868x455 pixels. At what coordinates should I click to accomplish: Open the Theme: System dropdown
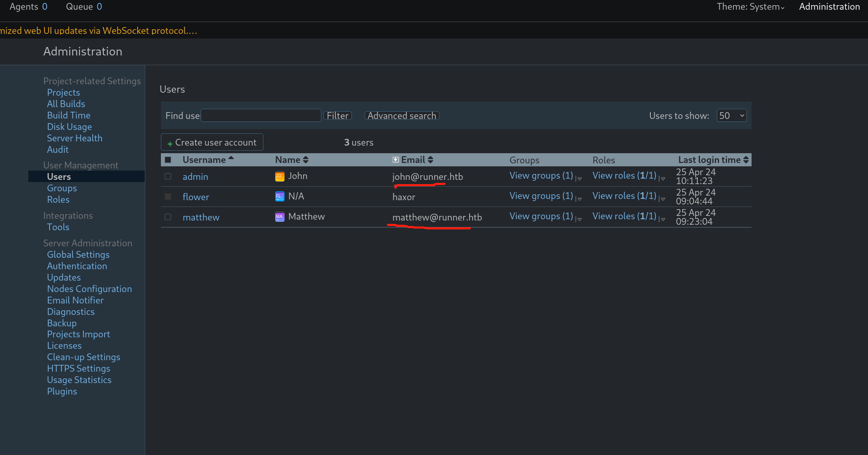click(750, 7)
